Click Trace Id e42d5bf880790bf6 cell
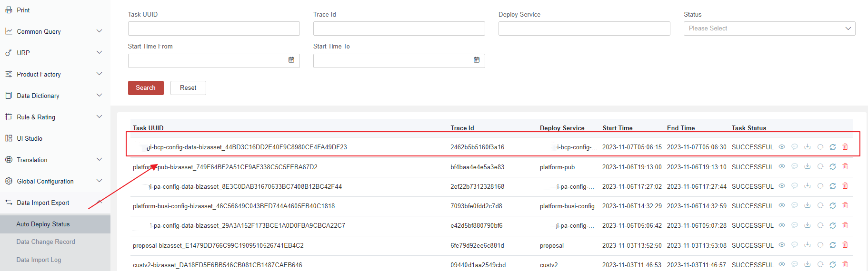This screenshot has width=868, height=271. [x=477, y=225]
